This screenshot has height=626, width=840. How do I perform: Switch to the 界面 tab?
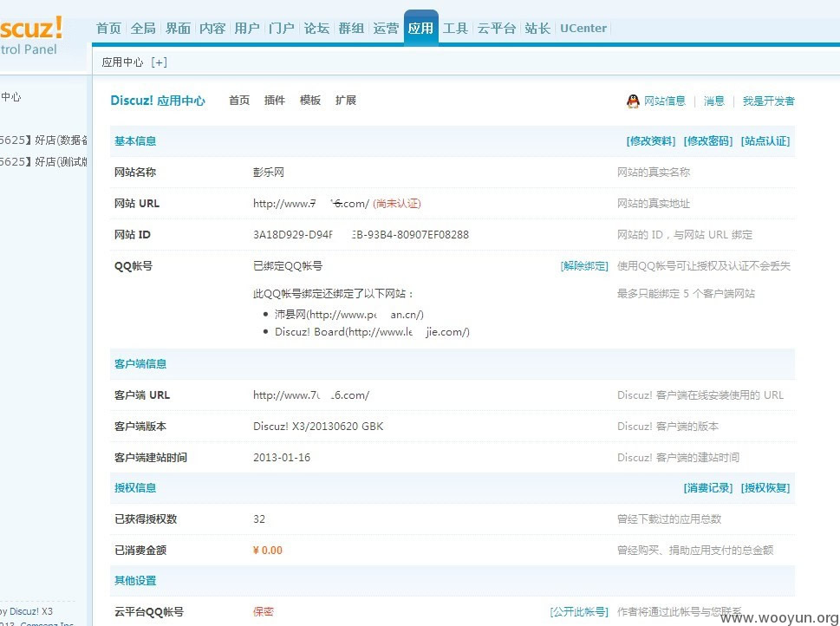(178, 28)
